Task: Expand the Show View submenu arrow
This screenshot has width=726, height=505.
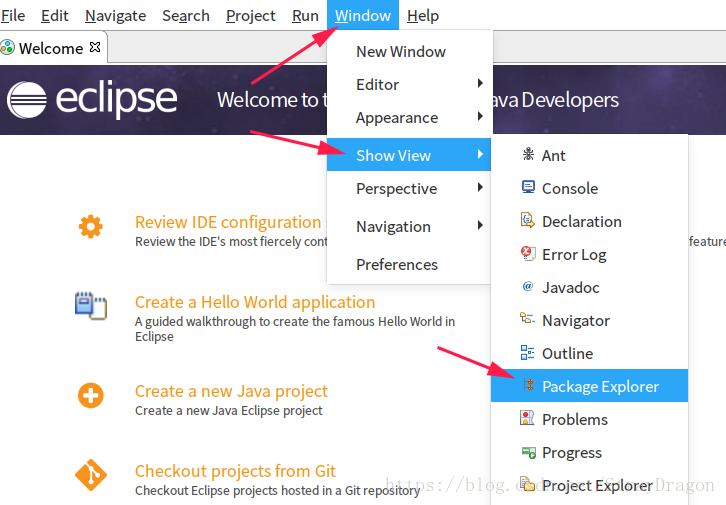Action: click(480, 154)
